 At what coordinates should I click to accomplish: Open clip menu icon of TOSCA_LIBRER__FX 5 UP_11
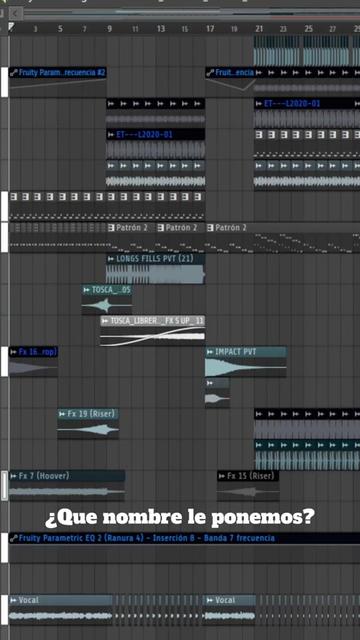tap(105, 321)
